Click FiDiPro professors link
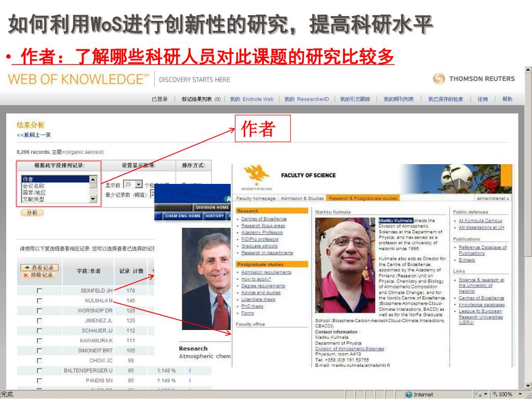 (260, 239)
